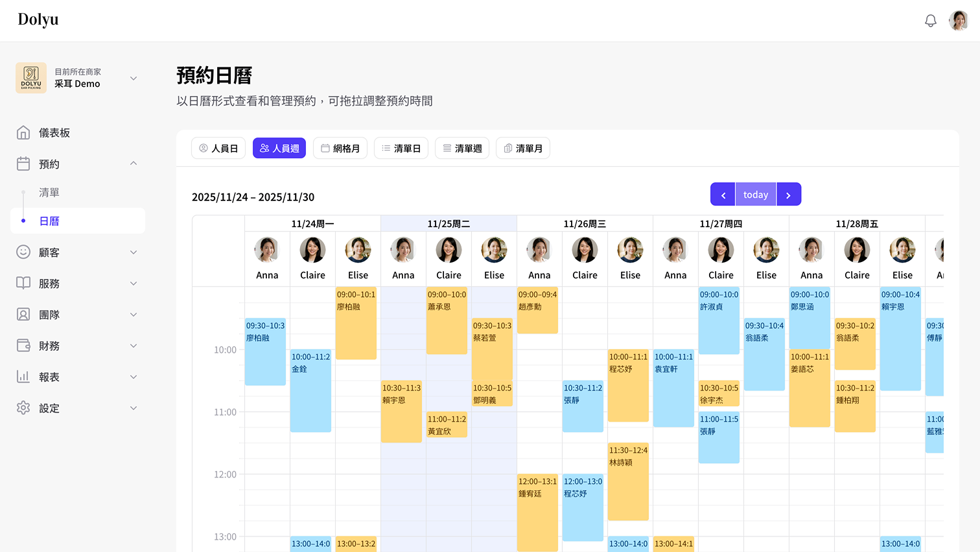Click the user profile avatar

[958, 21]
